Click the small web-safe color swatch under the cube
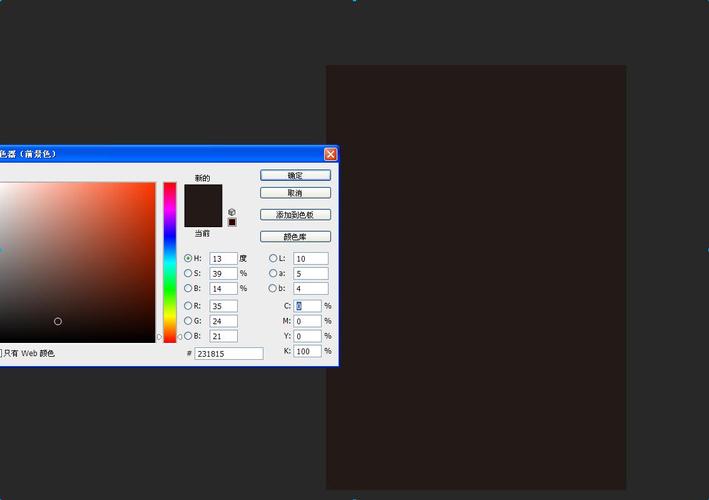This screenshot has height=500, width=709. [x=232, y=222]
